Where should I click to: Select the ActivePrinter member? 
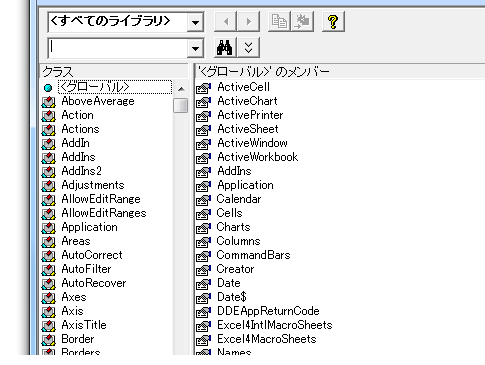pyautogui.click(x=250, y=115)
